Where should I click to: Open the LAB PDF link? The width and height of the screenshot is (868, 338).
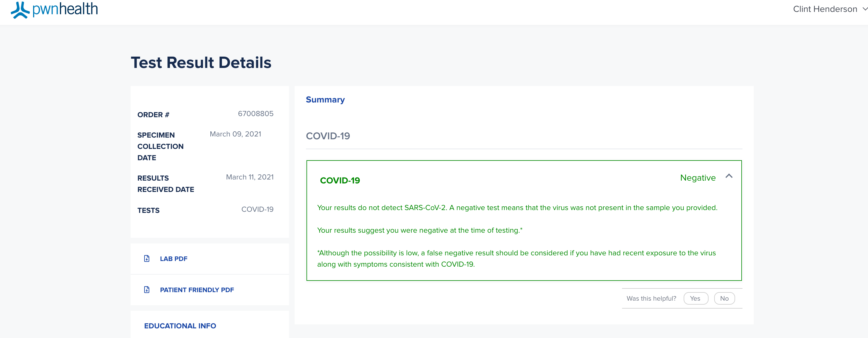pyautogui.click(x=174, y=259)
